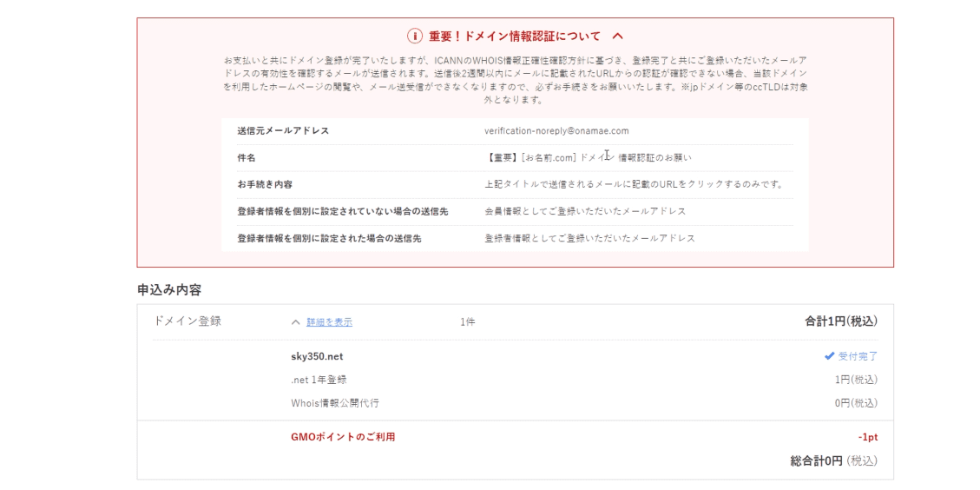Click the -1pt points deduction value
The image size is (980, 490).
867,437
